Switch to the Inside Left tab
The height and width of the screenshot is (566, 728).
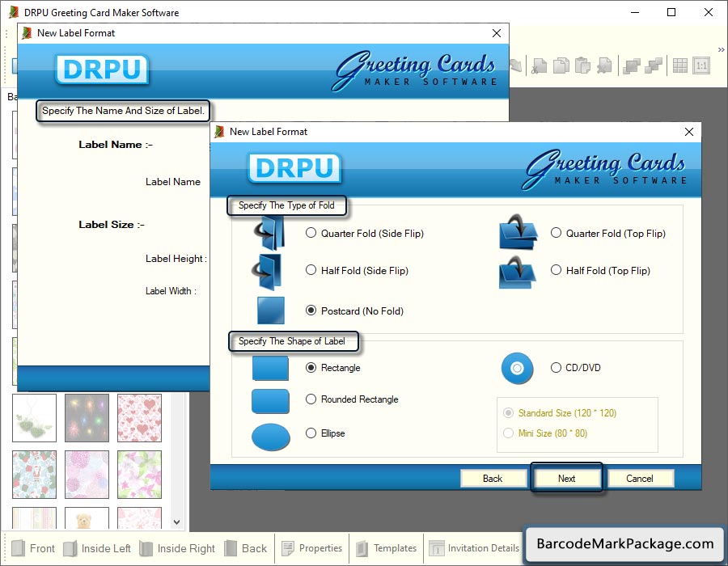pos(98,548)
